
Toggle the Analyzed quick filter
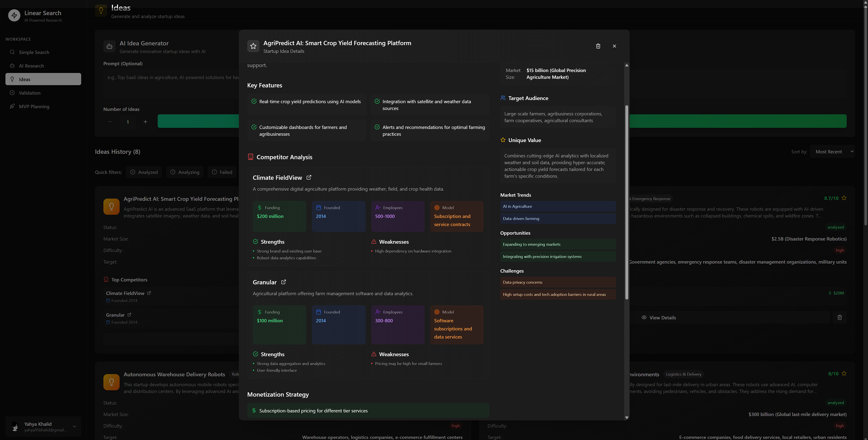(x=144, y=172)
